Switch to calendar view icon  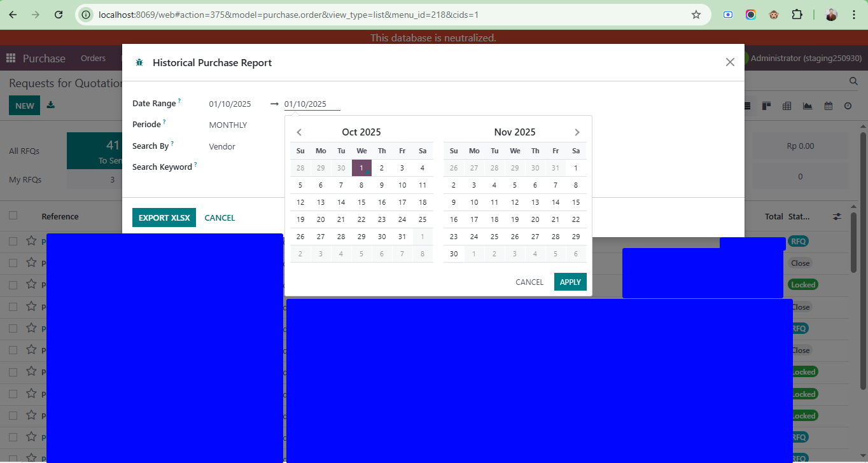click(x=828, y=106)
